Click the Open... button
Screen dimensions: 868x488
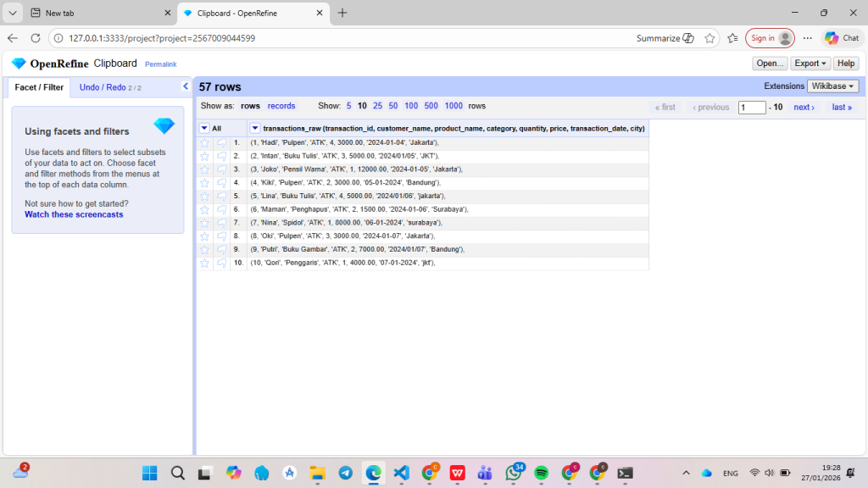point(770,64)
